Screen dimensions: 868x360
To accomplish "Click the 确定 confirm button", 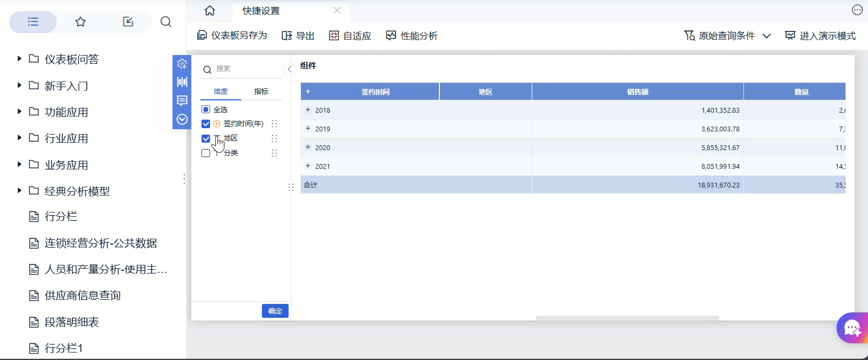I will (275, 311).
